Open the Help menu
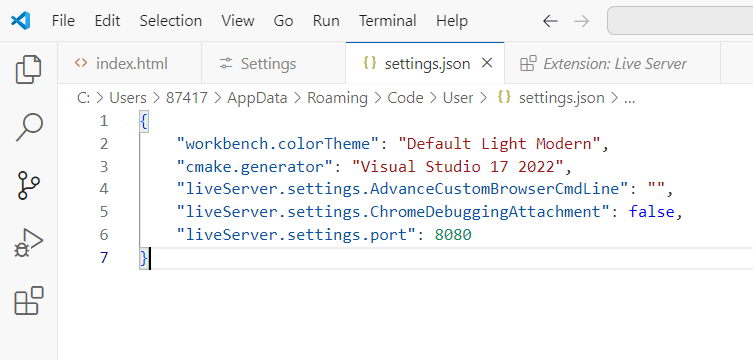This screenshot has height=360, width=753. click(452, 21)
